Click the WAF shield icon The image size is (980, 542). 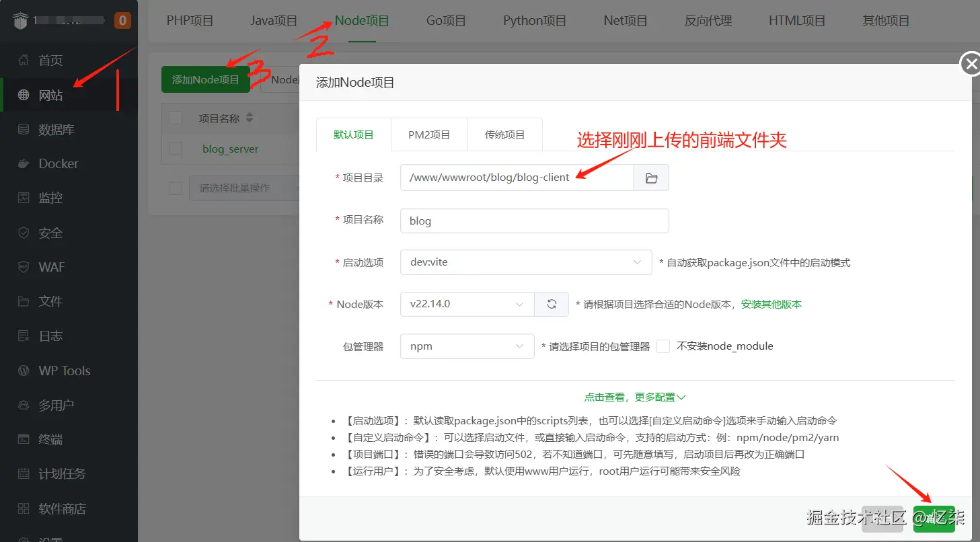click(24, 267)
